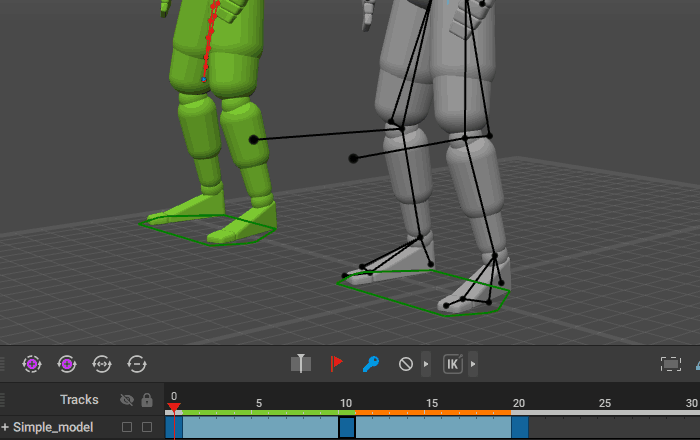Click the orange interval bar between frames 10 and 20
Screen dimensions: 700x440
click(433, 413)
